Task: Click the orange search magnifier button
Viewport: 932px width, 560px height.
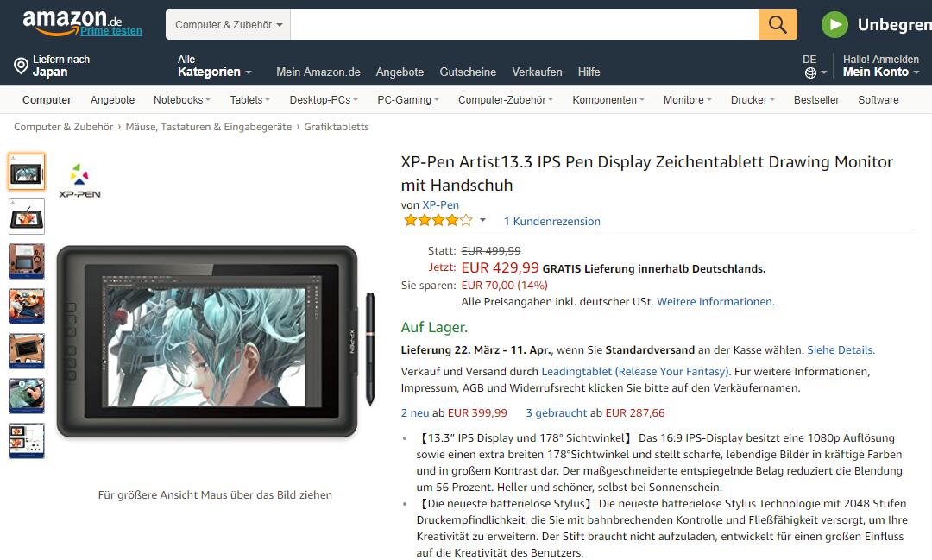Action: [778, 24]
